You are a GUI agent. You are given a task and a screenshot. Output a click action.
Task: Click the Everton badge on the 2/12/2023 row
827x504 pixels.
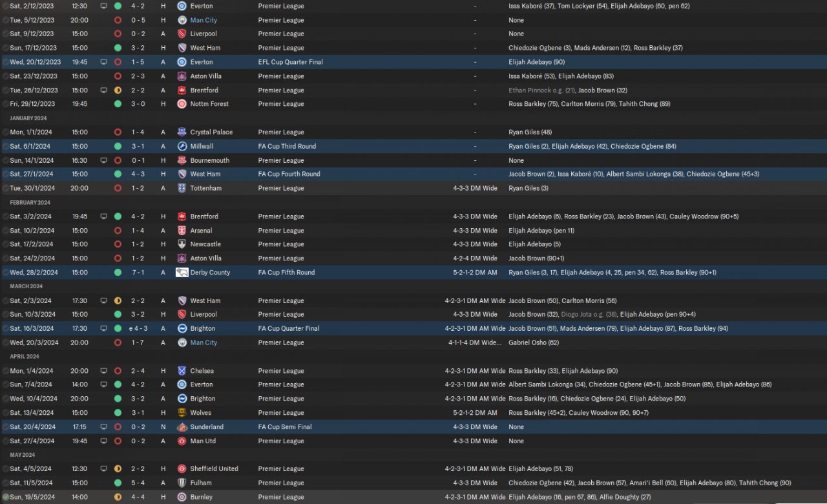point(182,6)
